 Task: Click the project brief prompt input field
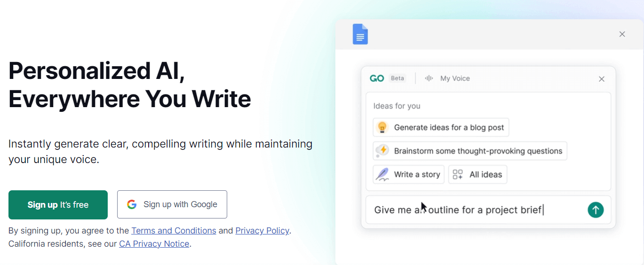[475, 210]
